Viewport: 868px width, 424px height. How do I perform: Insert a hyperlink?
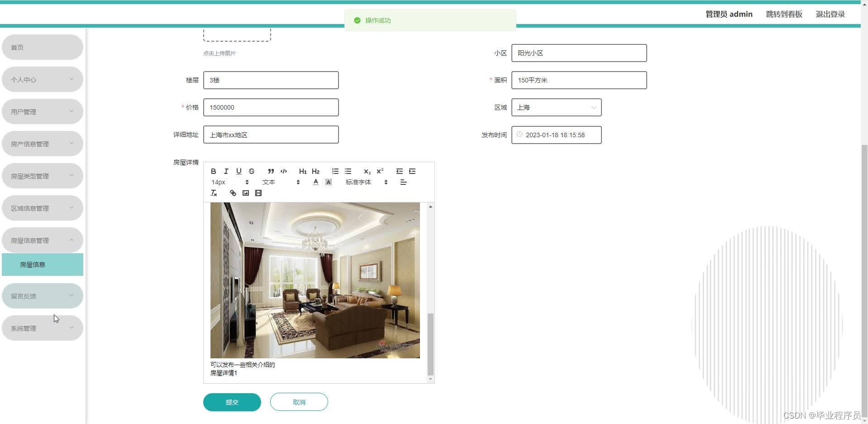tap(233, 193)
